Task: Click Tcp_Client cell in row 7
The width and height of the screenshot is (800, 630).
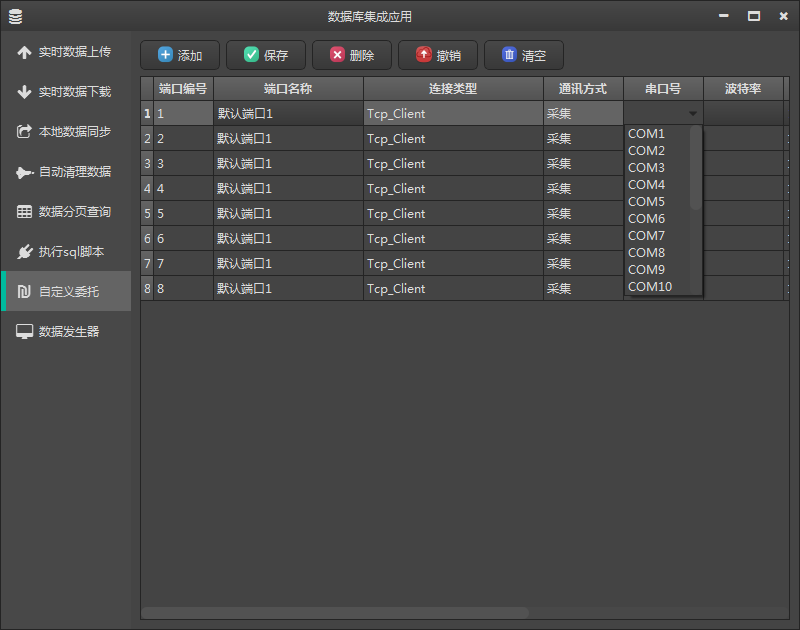Action: pos(453,263)
